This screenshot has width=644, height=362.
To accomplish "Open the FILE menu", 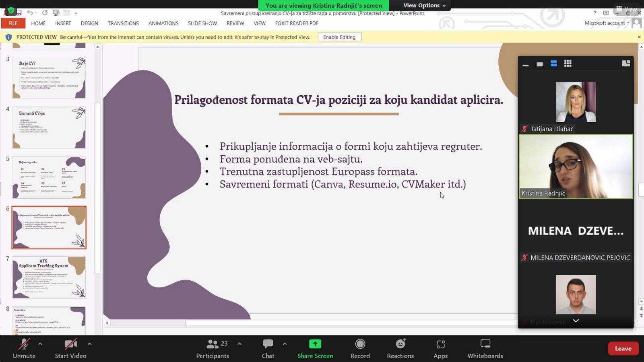I will point(13,23).
